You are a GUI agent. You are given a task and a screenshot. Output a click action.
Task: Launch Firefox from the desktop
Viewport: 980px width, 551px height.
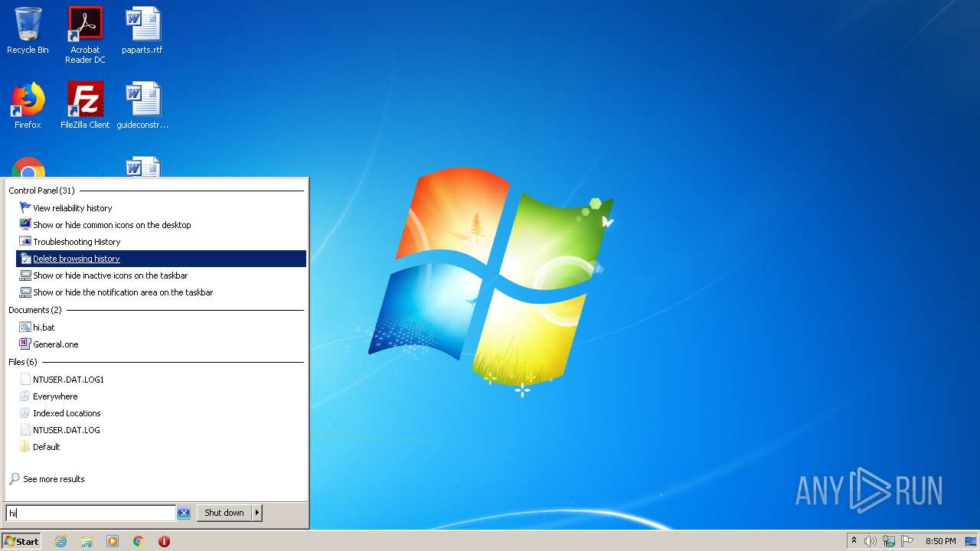pyautogui.click(x=28, y=106)
